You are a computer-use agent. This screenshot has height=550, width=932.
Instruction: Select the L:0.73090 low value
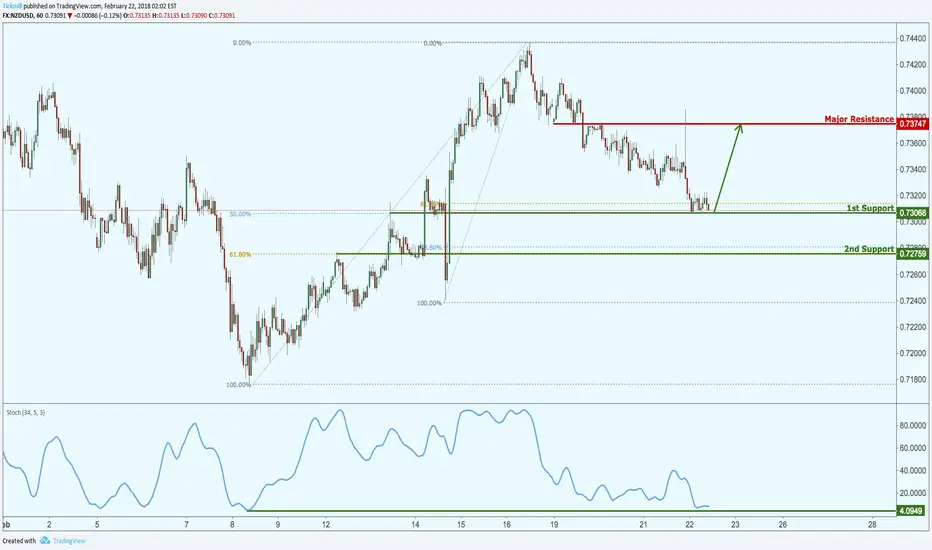[194, 15]
